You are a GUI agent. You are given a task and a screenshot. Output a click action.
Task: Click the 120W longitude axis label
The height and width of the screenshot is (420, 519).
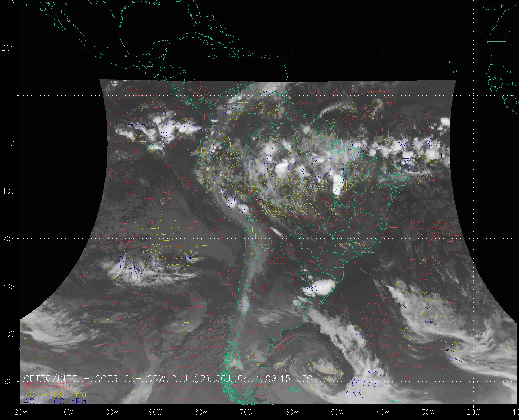click(x=19, y=412)
